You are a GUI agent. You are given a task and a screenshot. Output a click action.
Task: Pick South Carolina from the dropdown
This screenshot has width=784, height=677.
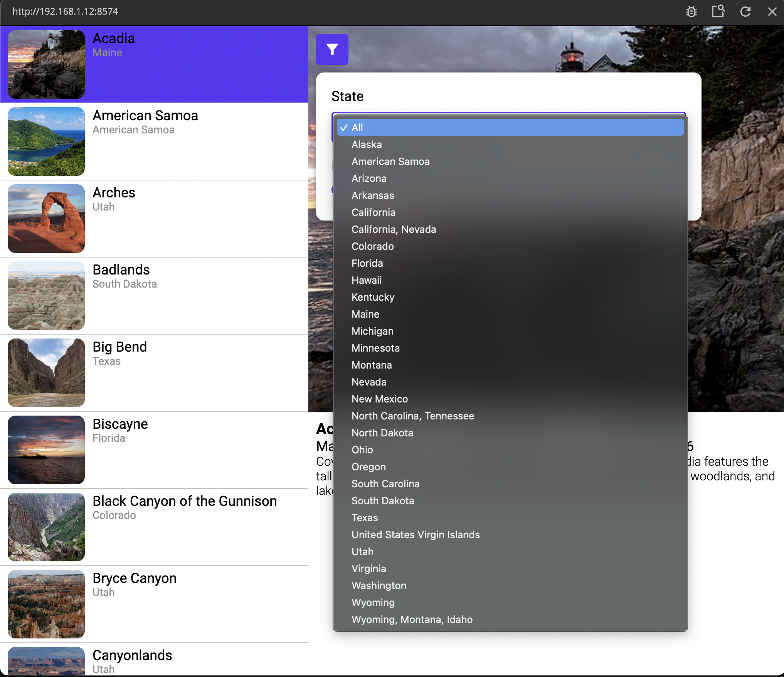point(510,484)
